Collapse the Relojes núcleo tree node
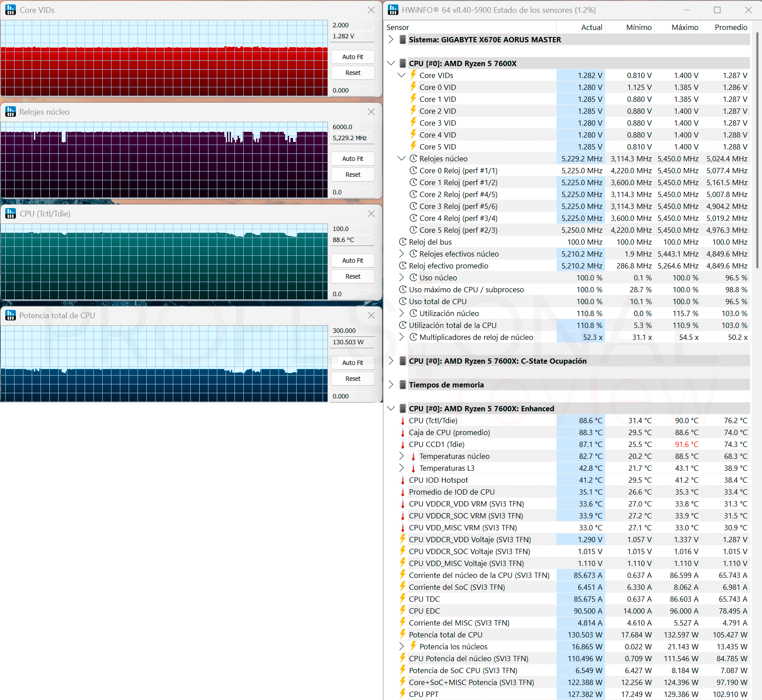Viewport: 762px width, 700px height. coord(401,159)
